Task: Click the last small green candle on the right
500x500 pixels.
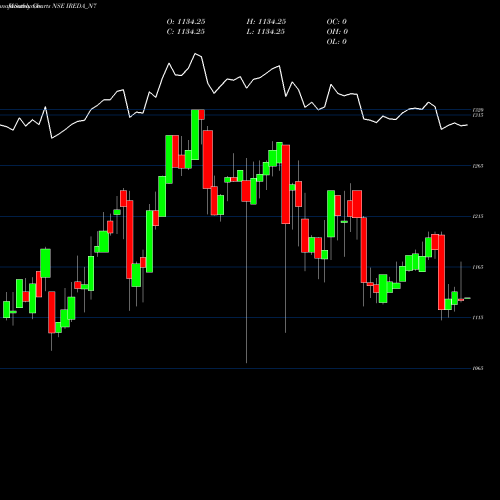Action: coord(467,298)
